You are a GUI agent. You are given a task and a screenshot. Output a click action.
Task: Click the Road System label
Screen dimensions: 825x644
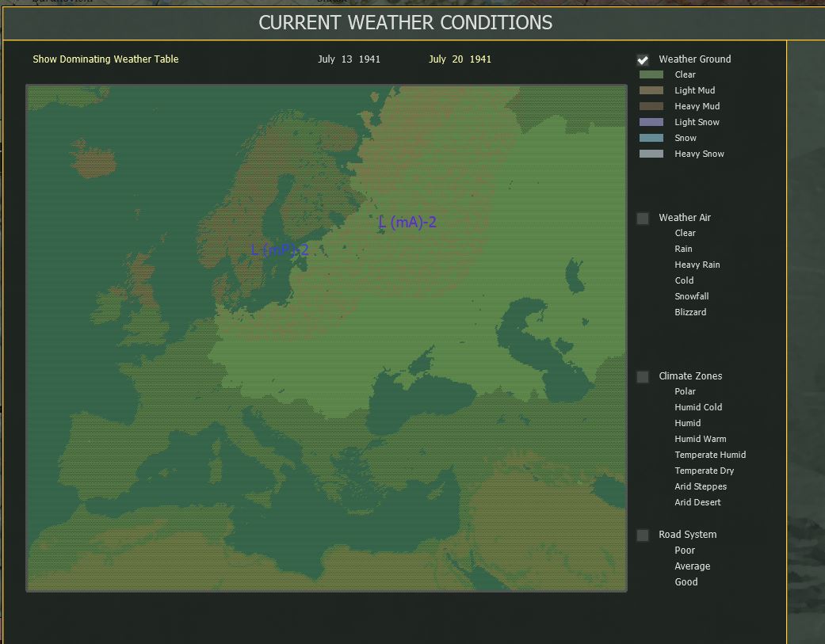[688, 535]
